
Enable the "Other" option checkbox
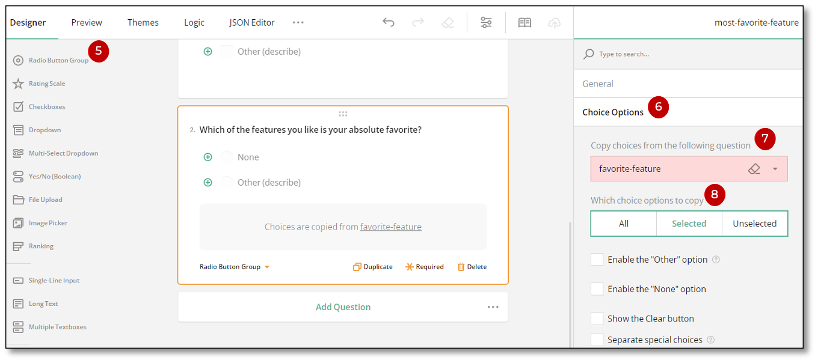597,260
